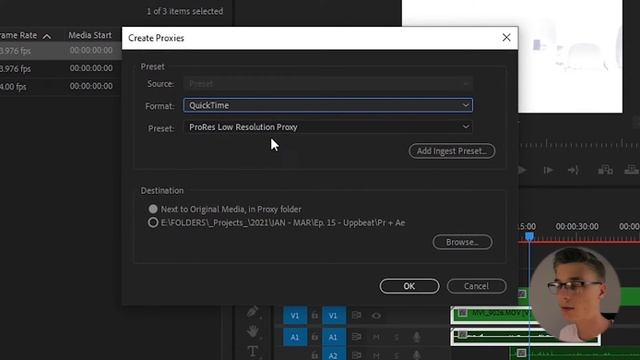The width and height of the screenshot is (640, 360).
Task: Toggle V1 track output eye icon
Action: 376,316
